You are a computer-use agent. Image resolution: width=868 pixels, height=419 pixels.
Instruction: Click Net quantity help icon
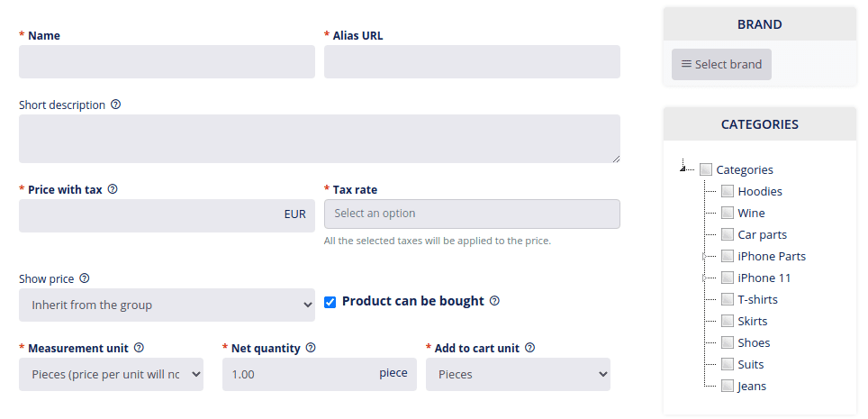(311, 348)
